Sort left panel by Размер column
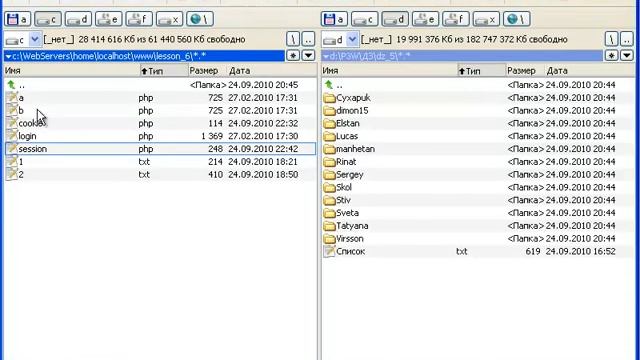 207,71
